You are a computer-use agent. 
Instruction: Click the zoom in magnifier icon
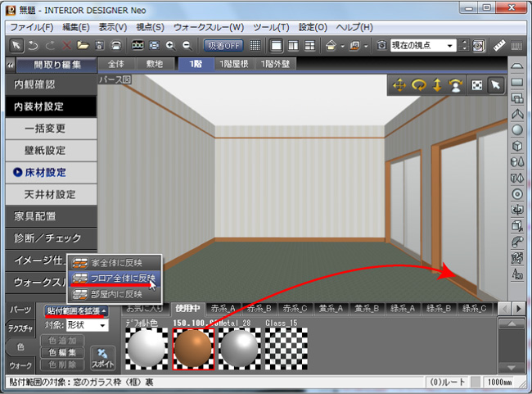tap(170, 46)
